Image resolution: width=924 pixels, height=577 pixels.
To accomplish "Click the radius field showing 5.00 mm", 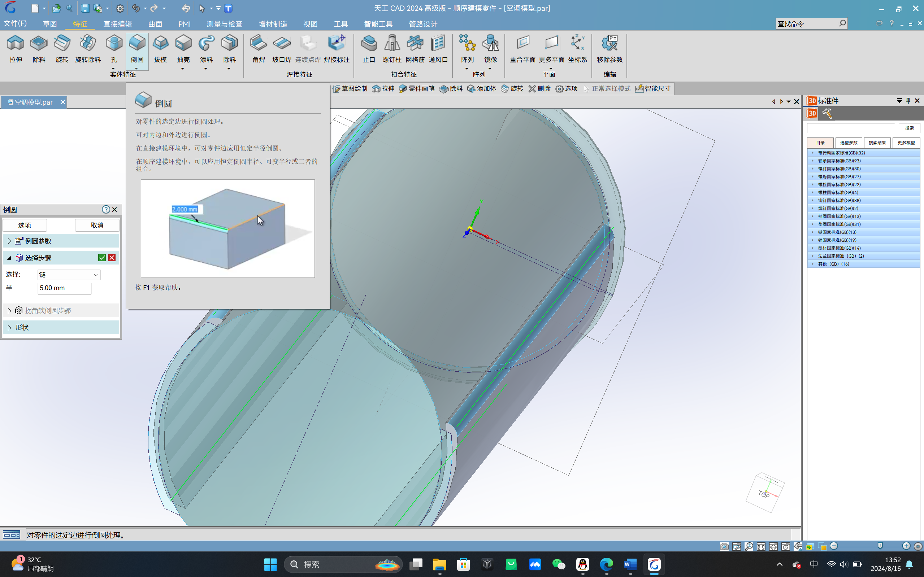I will [65, 288].
